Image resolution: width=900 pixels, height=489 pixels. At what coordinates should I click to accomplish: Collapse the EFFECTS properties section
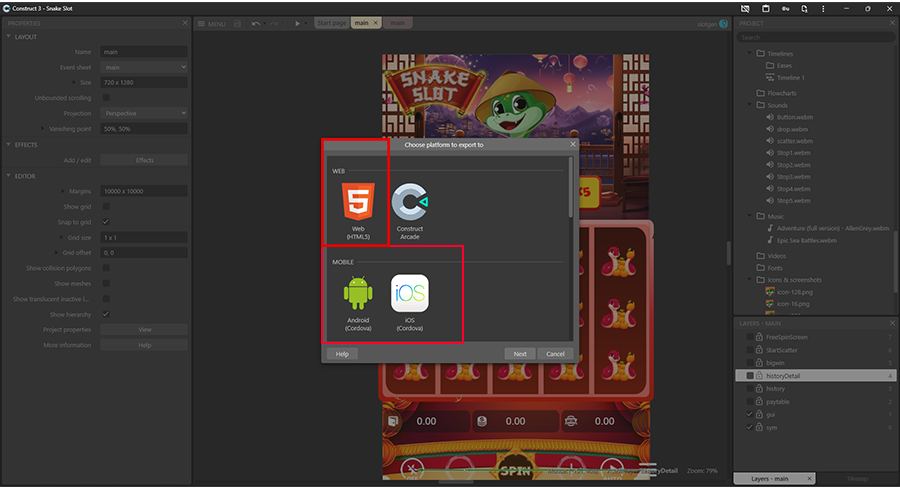[9, 144]
